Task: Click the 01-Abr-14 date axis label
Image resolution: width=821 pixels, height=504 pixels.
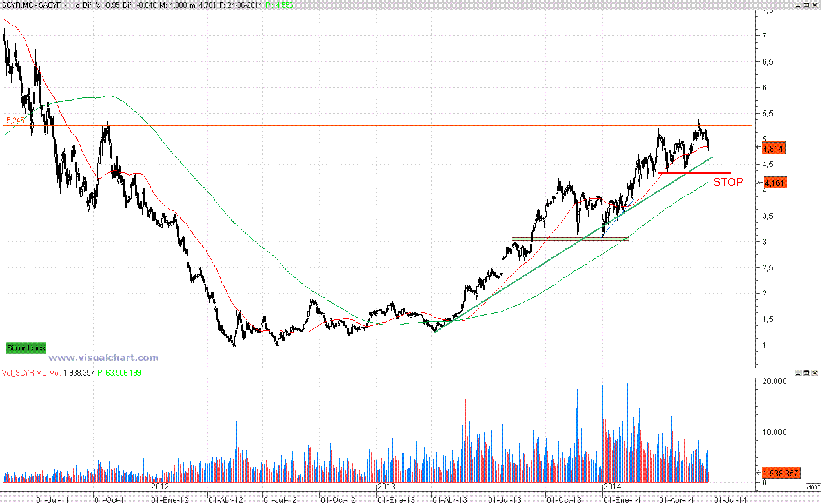Action: (676, 499)
